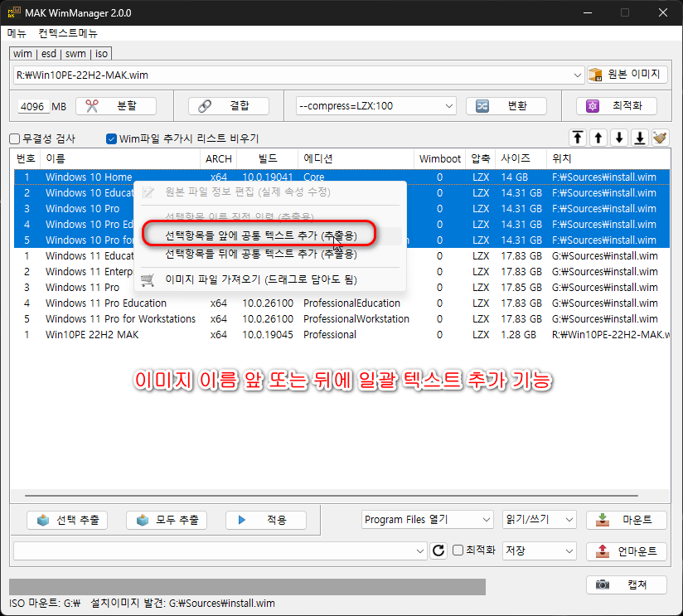The image size is (683, 616).
Task: Open --compress=LZX:100 compression dropdown
Action: (x=376, y=106)
